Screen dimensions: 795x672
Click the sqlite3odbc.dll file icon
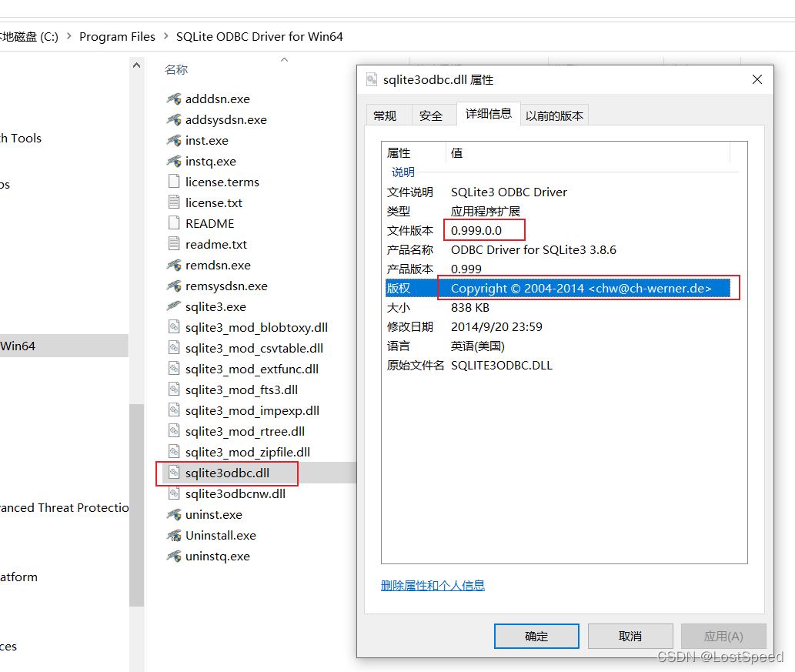pos(174,473)
